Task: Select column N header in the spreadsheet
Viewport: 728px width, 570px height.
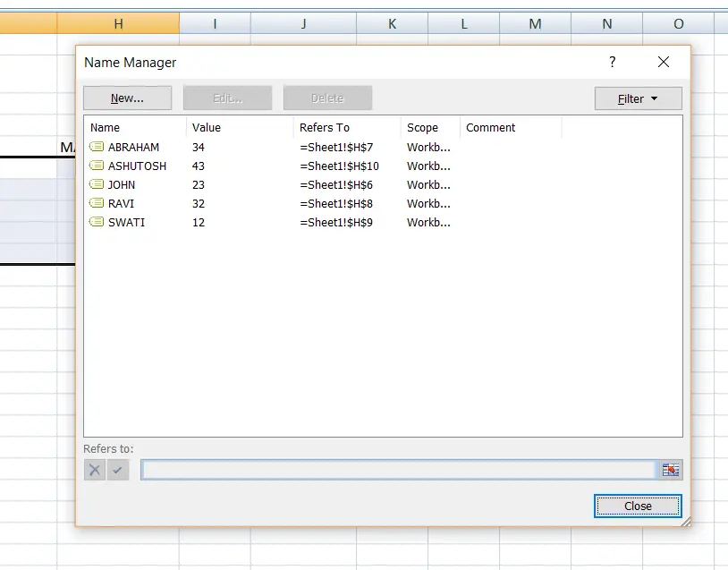Action: click(x=607, y=23)
